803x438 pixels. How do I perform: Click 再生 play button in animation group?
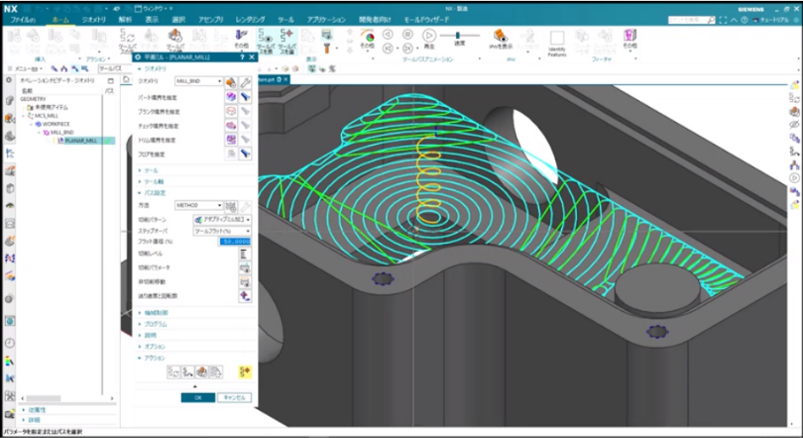coord(429,35)
